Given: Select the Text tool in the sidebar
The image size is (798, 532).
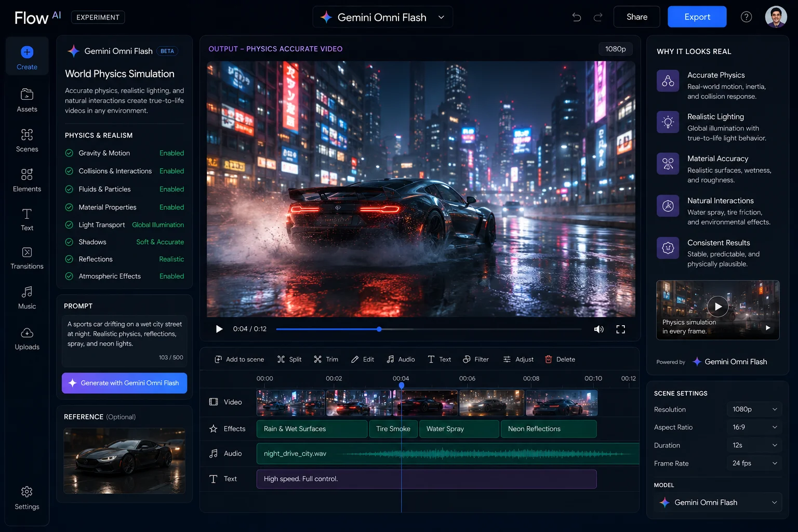Looking at the screenshot, I should pos(27,219).
